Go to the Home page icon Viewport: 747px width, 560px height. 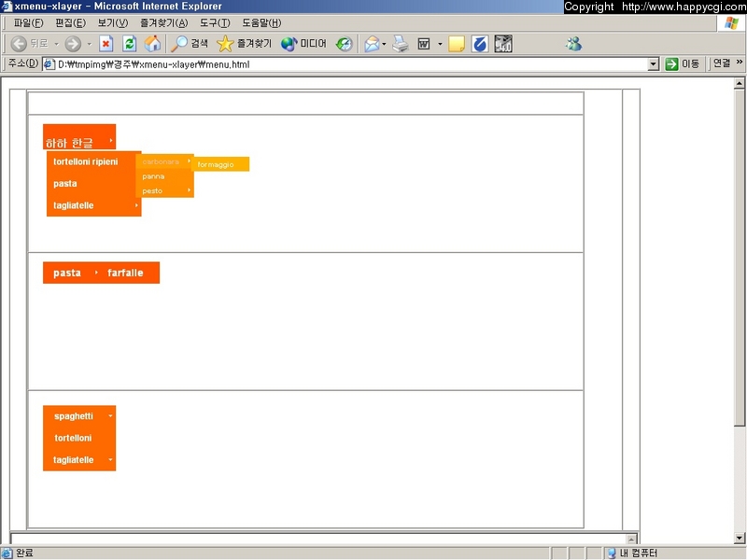point(152,44)
